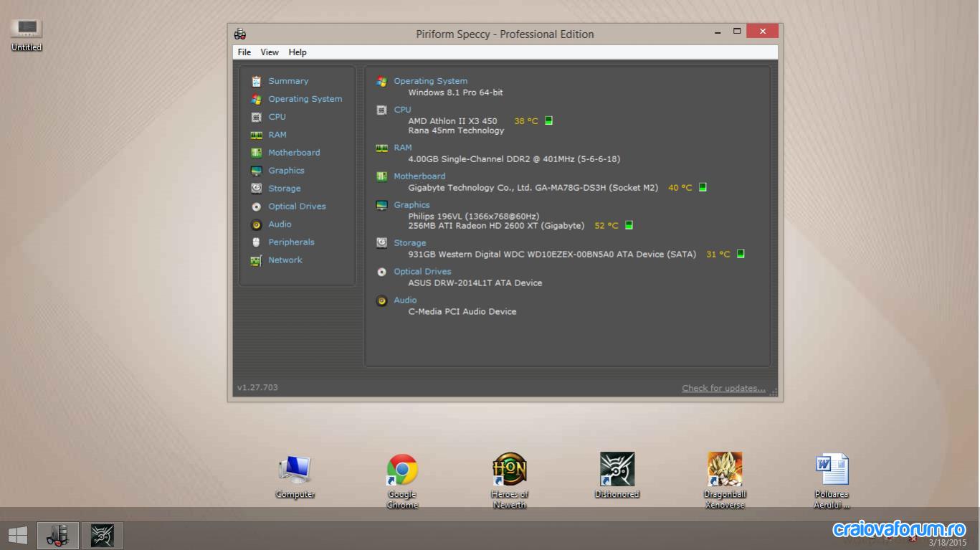Viewport: 980px width, 550px height.
Task: Open the View menu
Action: [x=270, y=52]
